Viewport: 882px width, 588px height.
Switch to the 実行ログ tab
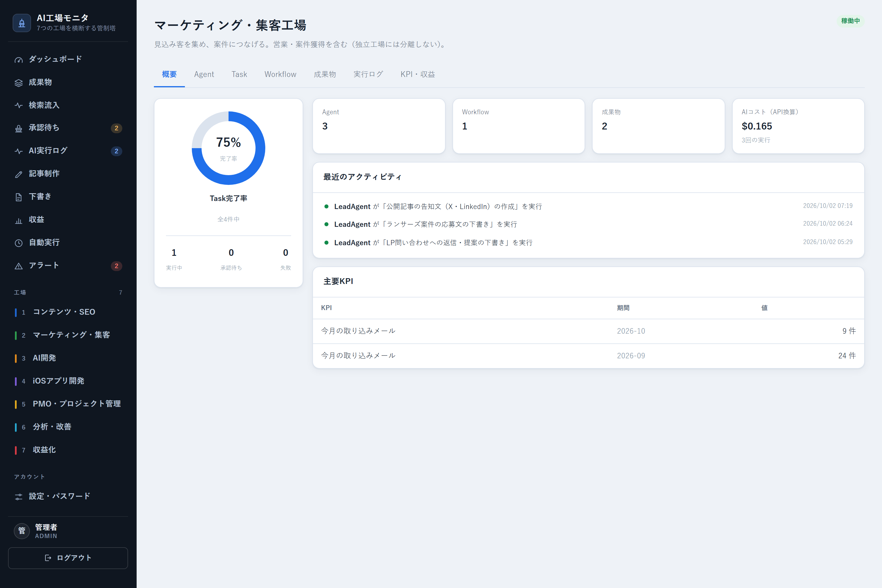(368, 75)
